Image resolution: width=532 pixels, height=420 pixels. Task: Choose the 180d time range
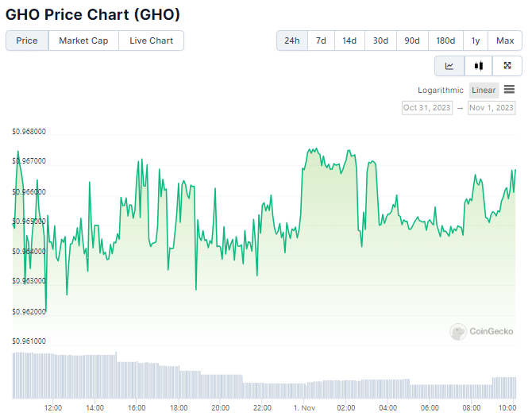[445, 40]
